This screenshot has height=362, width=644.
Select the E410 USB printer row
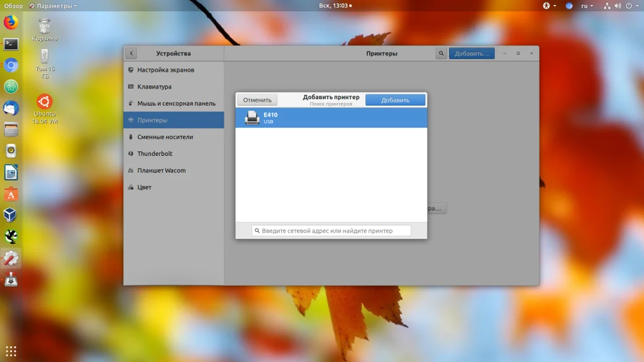[x=331, y=118]
